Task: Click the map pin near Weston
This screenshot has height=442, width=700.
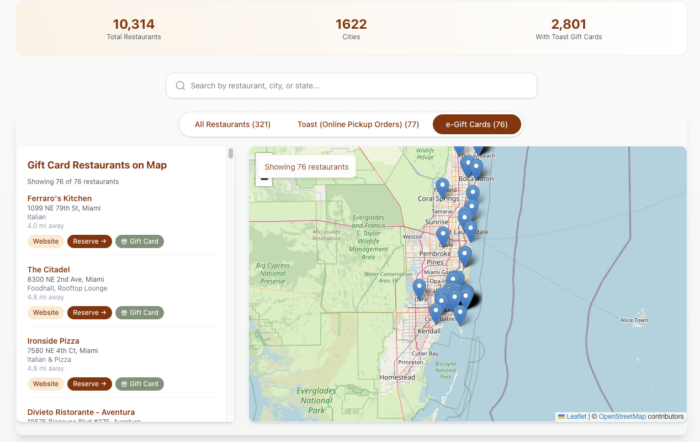Action: 443,236
